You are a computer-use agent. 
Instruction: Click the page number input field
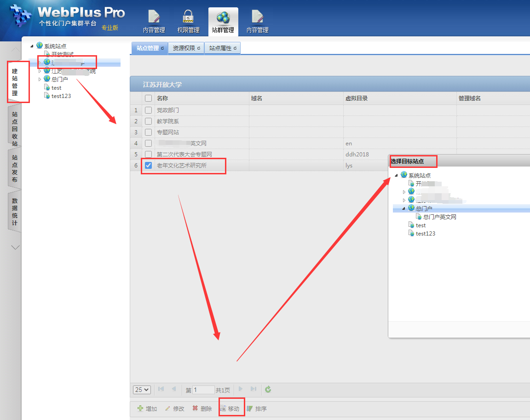point(203,390)
